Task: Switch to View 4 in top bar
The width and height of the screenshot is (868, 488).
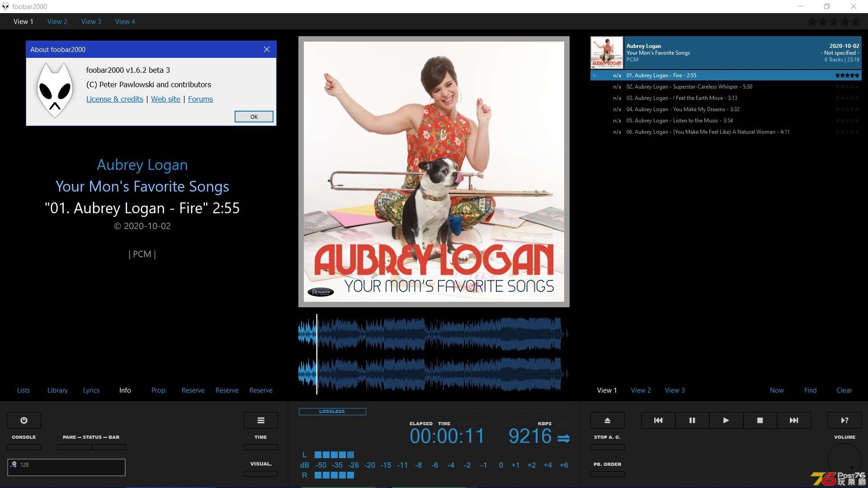Action: tap(125, 21)
